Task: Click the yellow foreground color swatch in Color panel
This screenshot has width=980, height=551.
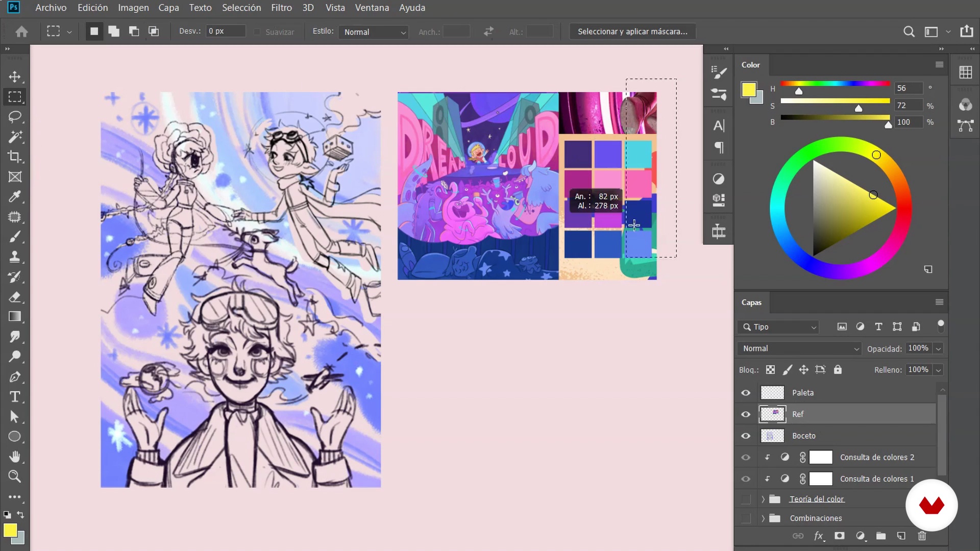Action: tap(749, 90)
